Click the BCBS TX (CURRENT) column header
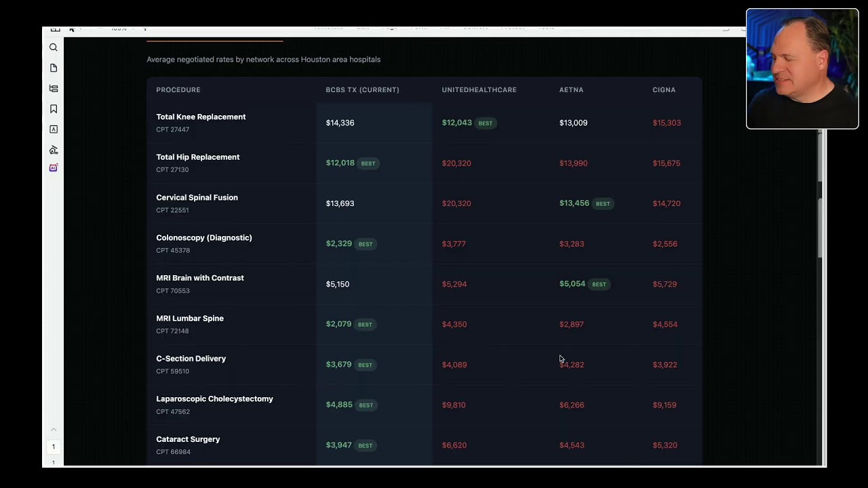Image resolution: width=868 pixels, height=488 pixels. click(362, 89)
